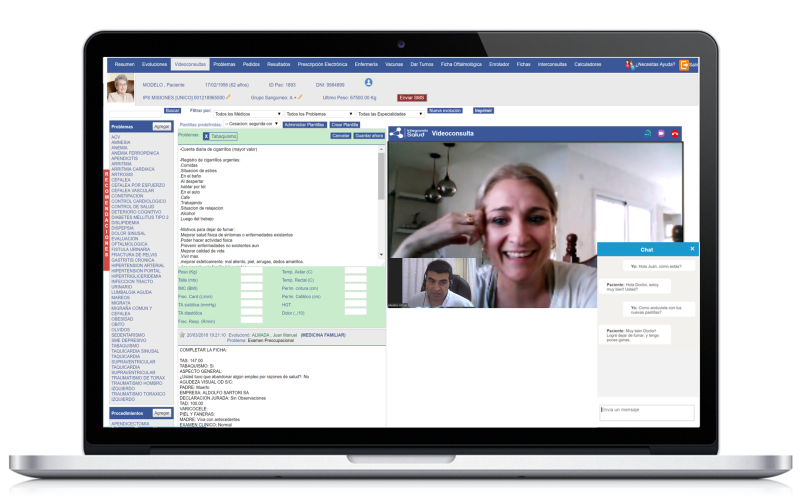Open the Resultados tab
The image size is (800, 500).
[279, 64]
